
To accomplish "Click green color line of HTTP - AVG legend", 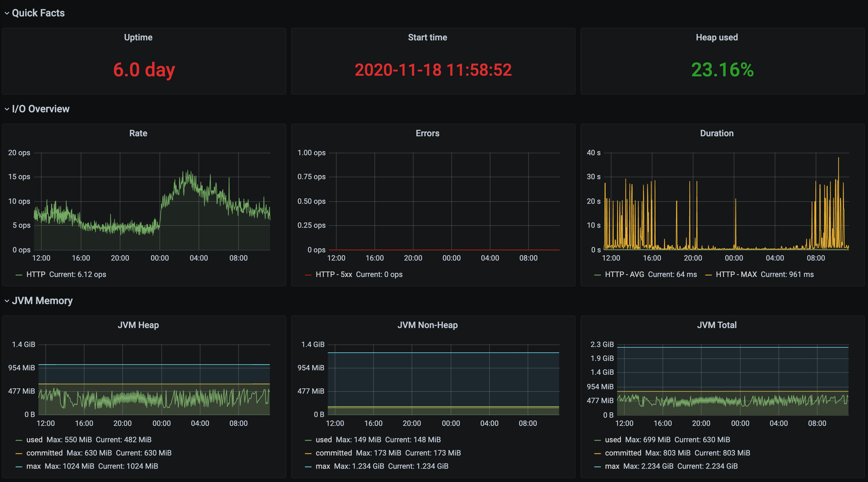I will [598, 275].
